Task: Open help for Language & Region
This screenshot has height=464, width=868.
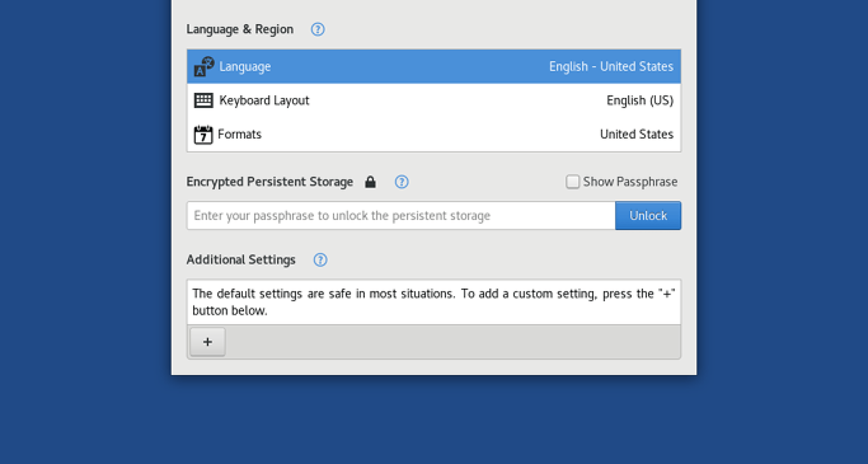Action: 317,29
